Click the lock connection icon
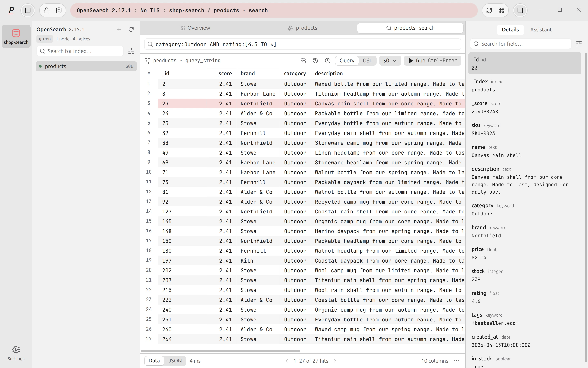The image size is (588, 368). 47,10
